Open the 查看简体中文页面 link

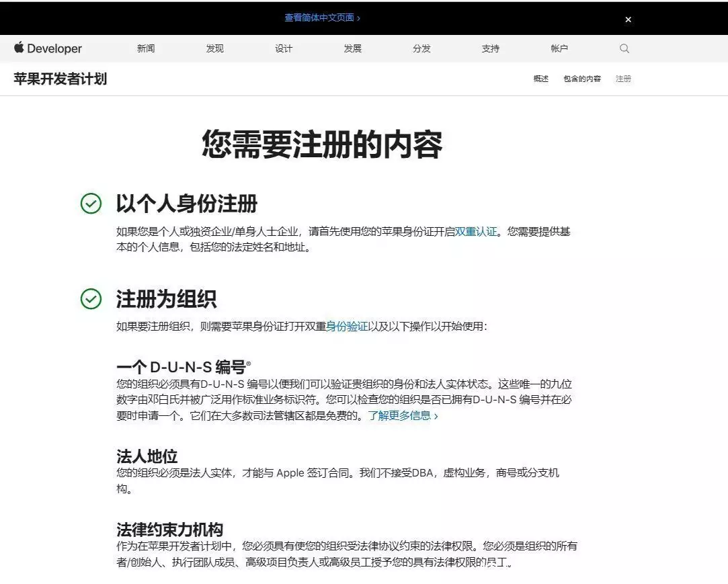[322, 17]
